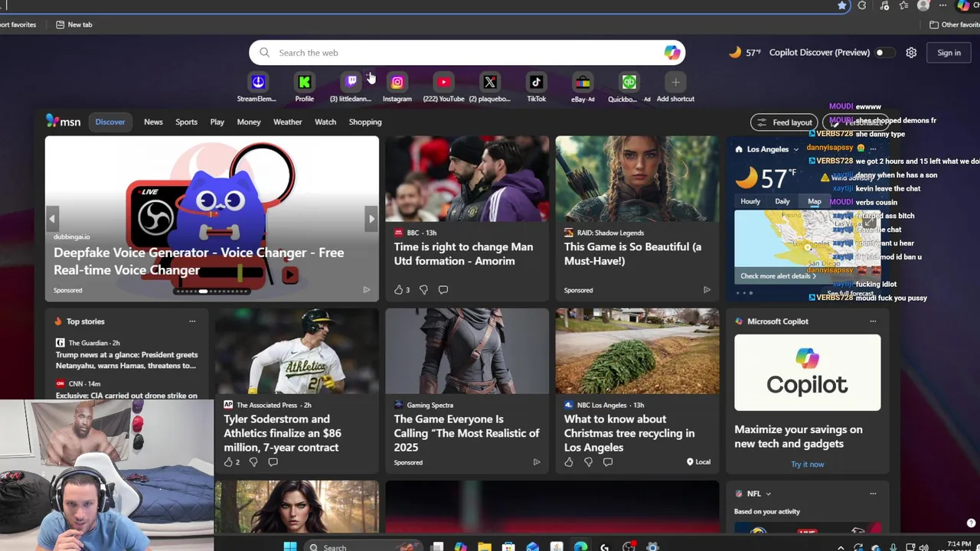Select the Hourly weather tab
Viewport: 980px width, 551px height.
750,201
